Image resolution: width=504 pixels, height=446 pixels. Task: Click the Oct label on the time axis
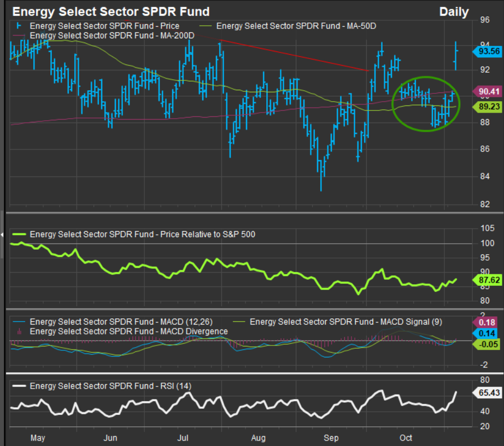click(x=406, y=438)
